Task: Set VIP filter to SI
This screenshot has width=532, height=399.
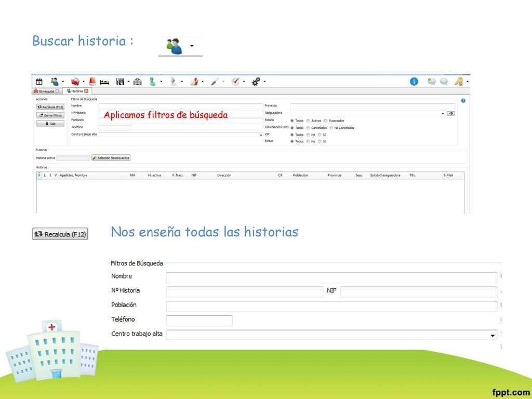Action: [320, 135]
